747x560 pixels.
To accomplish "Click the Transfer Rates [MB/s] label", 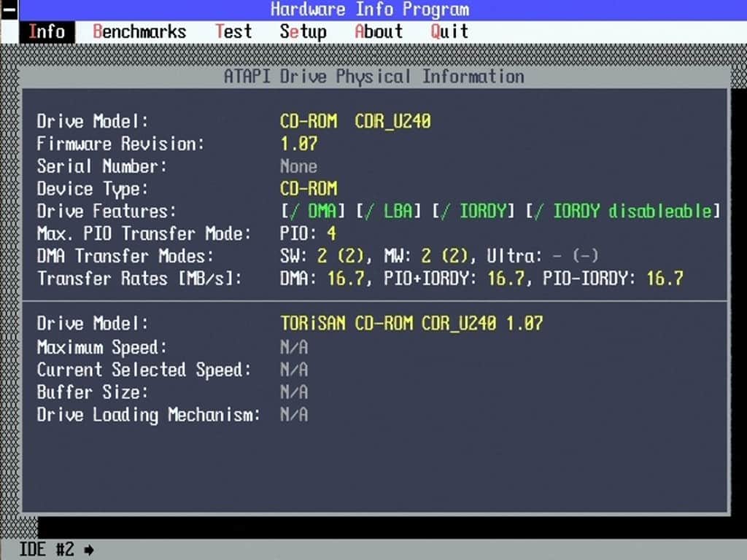I will click(139, 279).
